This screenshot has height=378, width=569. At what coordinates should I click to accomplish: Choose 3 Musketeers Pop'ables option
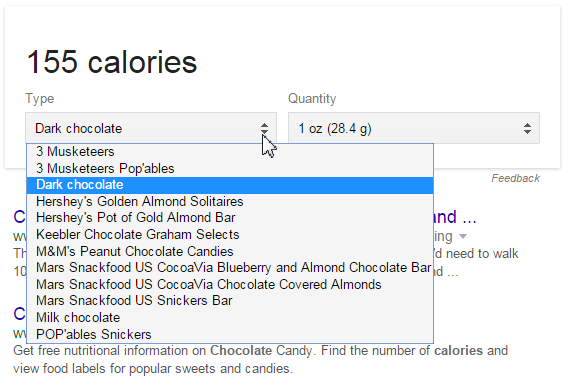[230, 168]
